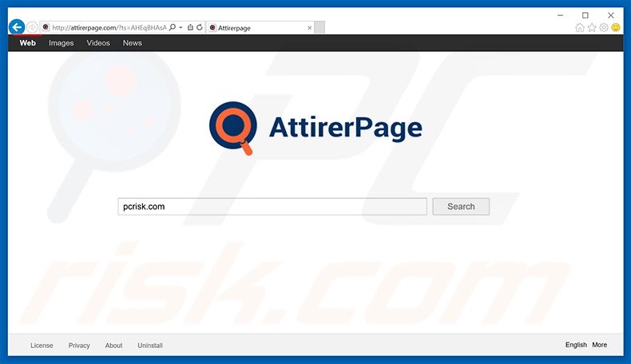Select English language link
The height and width of the screenshot is (364, 631).
click(576, 345)
